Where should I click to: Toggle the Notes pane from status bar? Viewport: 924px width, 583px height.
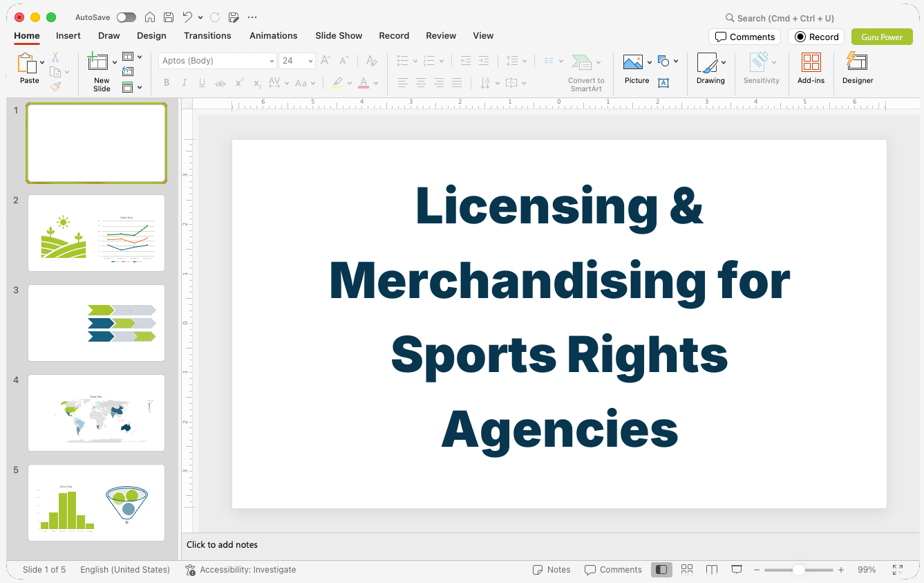[551, 570]
